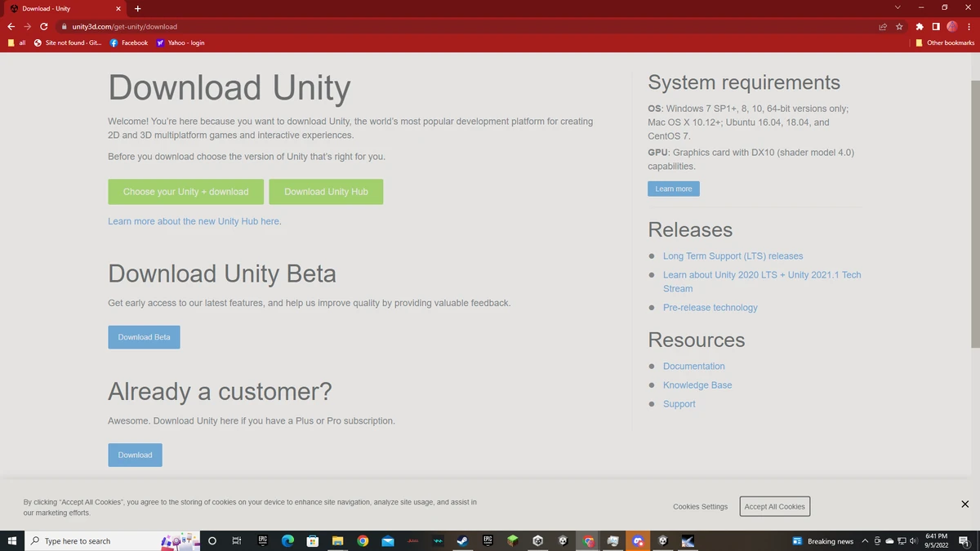
Task: Click the browser reload page icon
Action: pos(44,26)
